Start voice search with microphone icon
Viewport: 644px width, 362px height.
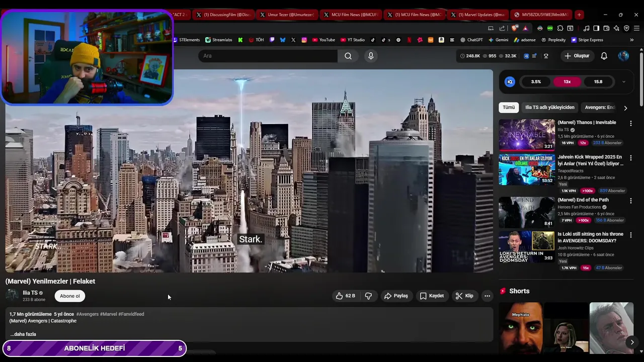(371, 56)
